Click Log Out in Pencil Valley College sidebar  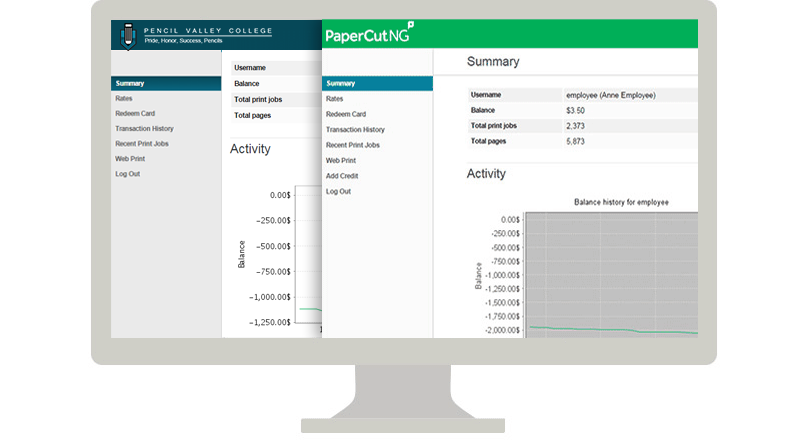tap(127, 174)
